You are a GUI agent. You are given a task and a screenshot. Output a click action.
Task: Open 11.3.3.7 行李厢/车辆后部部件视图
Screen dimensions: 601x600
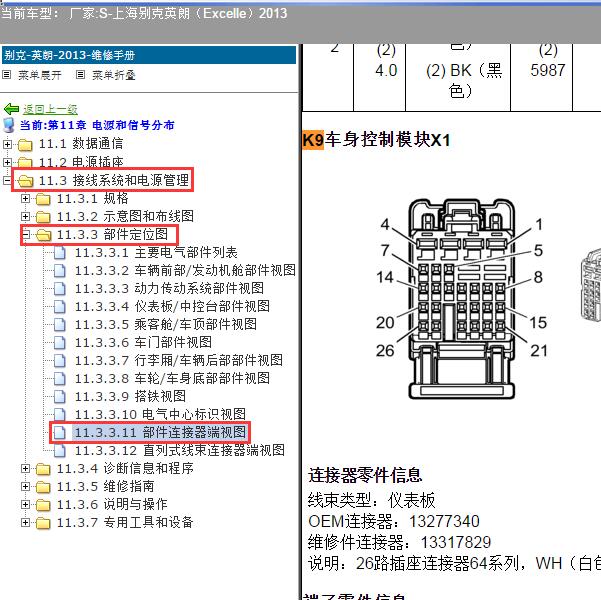click(x=179, y=361)
